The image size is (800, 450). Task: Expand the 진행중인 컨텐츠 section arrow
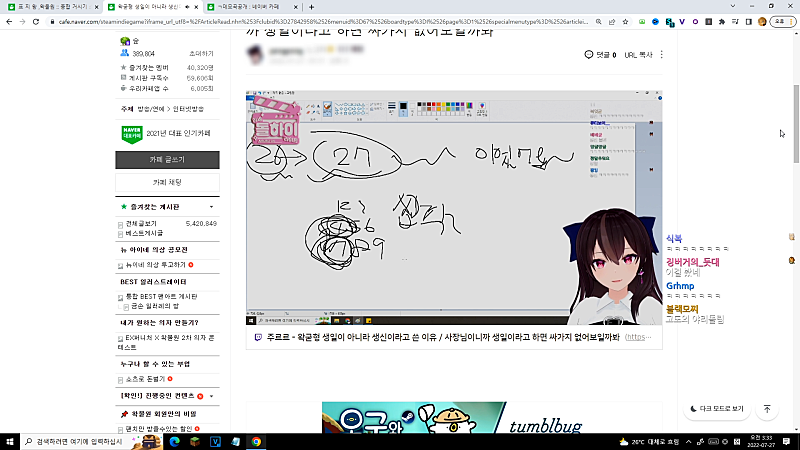tap(211, 396)
